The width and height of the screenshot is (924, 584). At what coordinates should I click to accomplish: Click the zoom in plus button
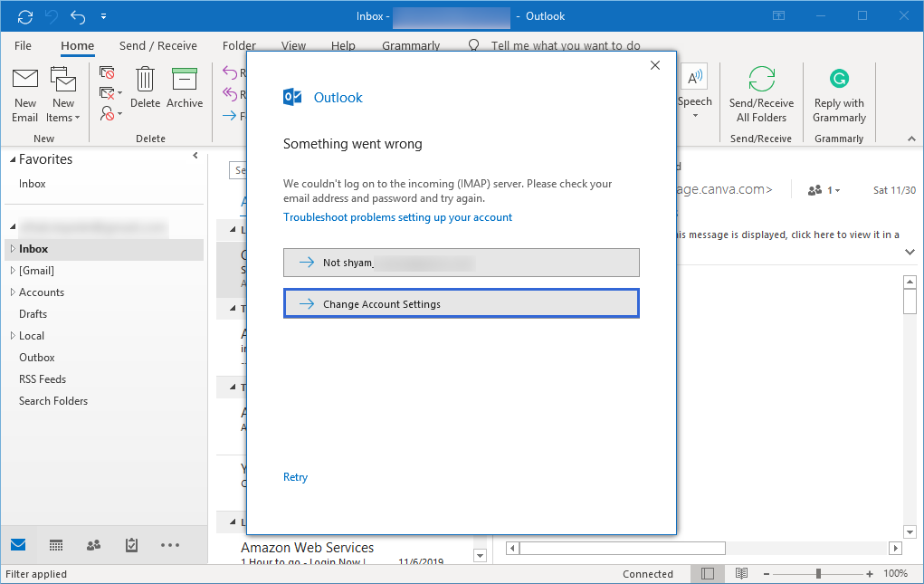tap(870, 574)
